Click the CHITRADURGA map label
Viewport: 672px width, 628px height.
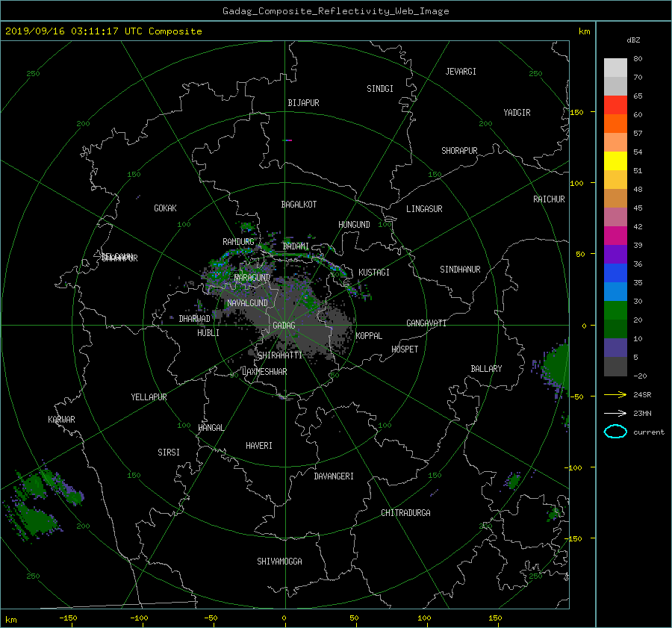pos(405,513)
